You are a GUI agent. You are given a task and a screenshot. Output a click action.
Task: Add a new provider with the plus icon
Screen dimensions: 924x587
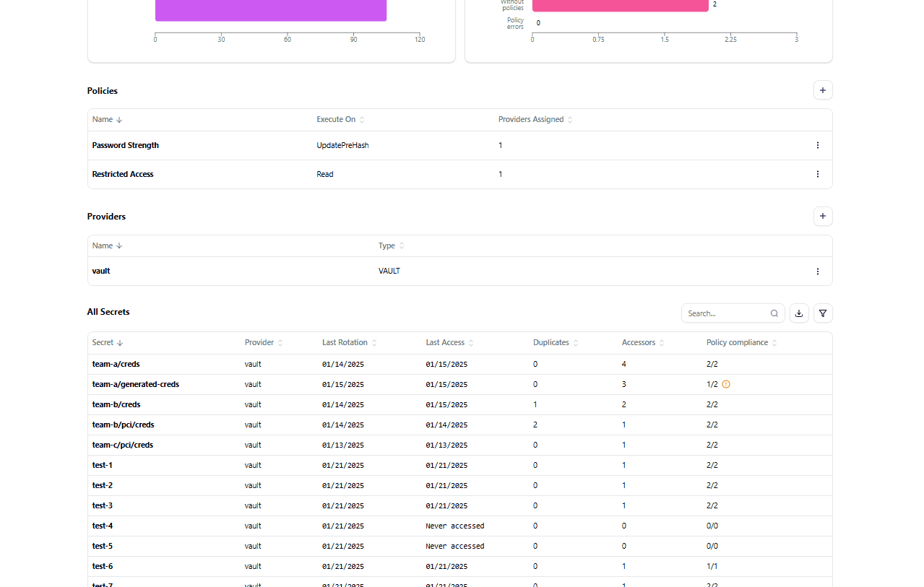(822, 216)
